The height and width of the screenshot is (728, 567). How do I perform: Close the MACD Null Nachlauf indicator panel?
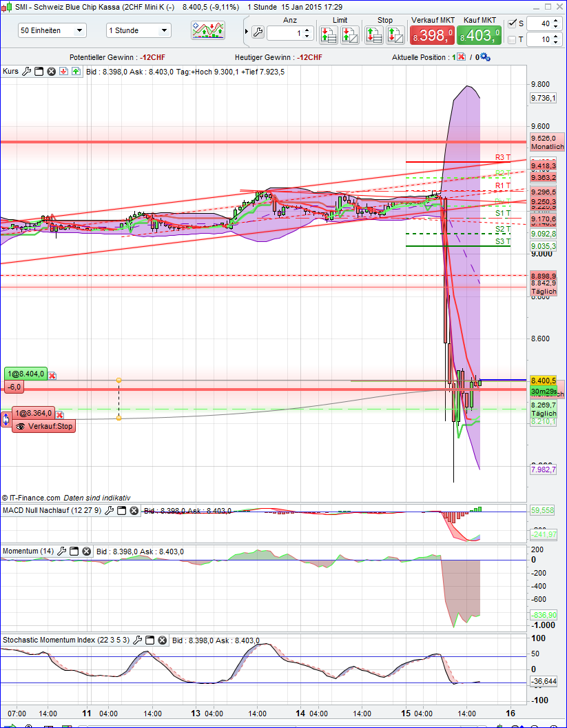pos(134,511)
